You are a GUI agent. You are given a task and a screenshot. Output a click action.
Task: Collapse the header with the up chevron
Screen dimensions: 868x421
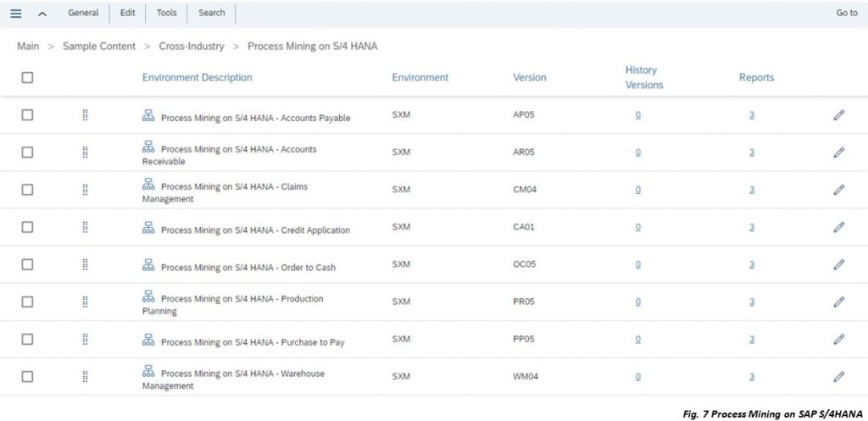tap(42, 14)
